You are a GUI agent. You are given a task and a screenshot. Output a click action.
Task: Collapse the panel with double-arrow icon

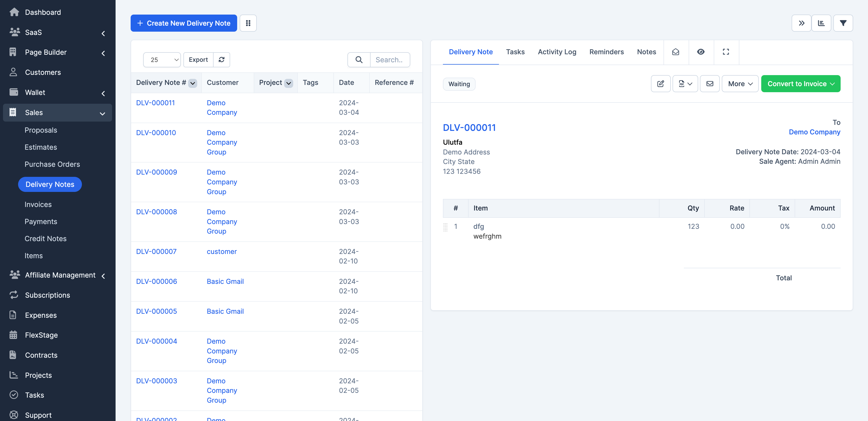click(802, 23)
